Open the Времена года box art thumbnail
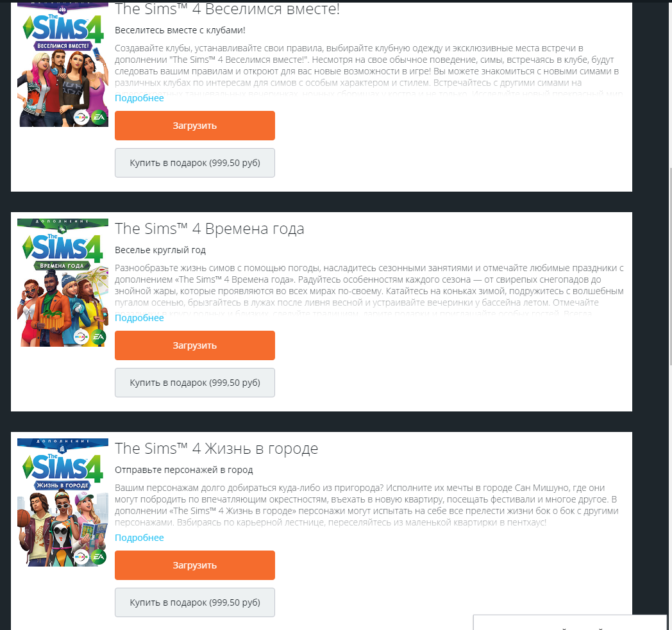The image size is (672, 630). point(63,283)
